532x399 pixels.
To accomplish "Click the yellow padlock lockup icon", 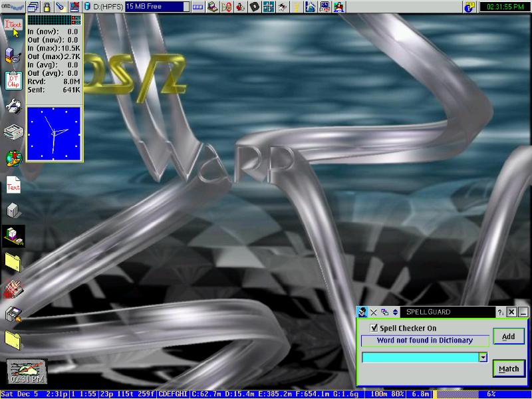I will click(47, 7).
